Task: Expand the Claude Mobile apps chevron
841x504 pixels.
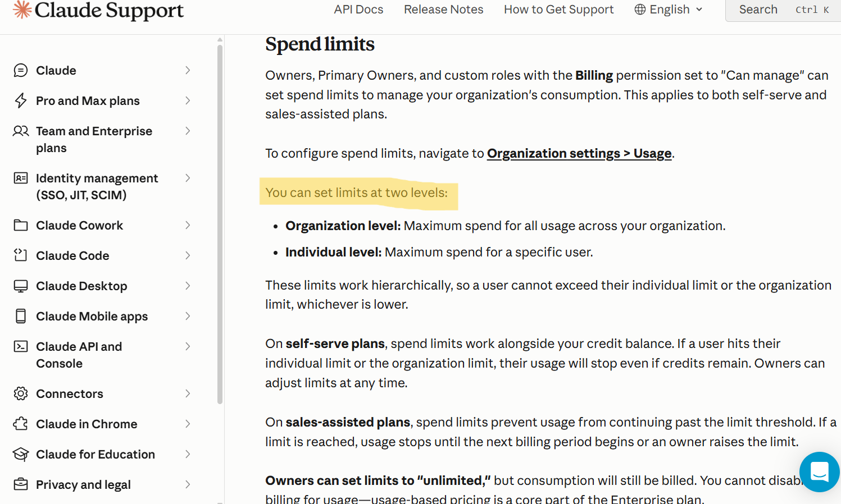Action: [188, 316]
